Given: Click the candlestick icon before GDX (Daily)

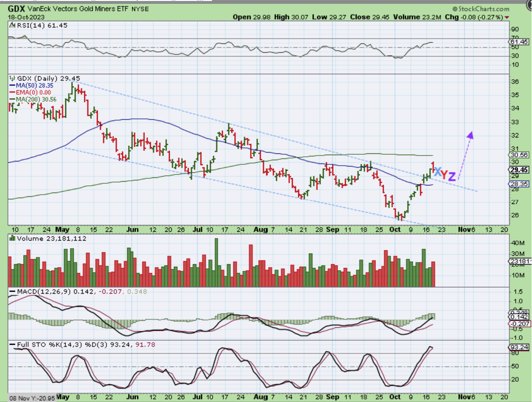Looking at the screenshot, I should click(12, 78).
